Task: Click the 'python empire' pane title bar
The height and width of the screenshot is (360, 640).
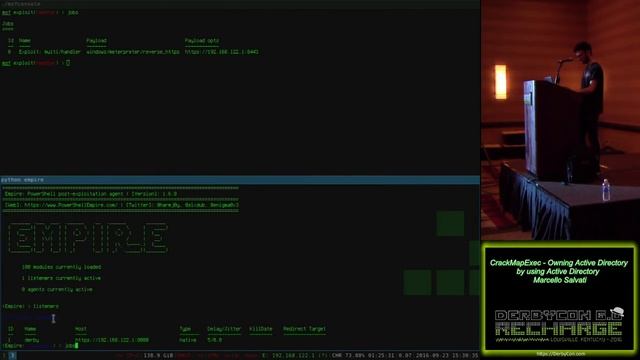Action: (240, 180)
